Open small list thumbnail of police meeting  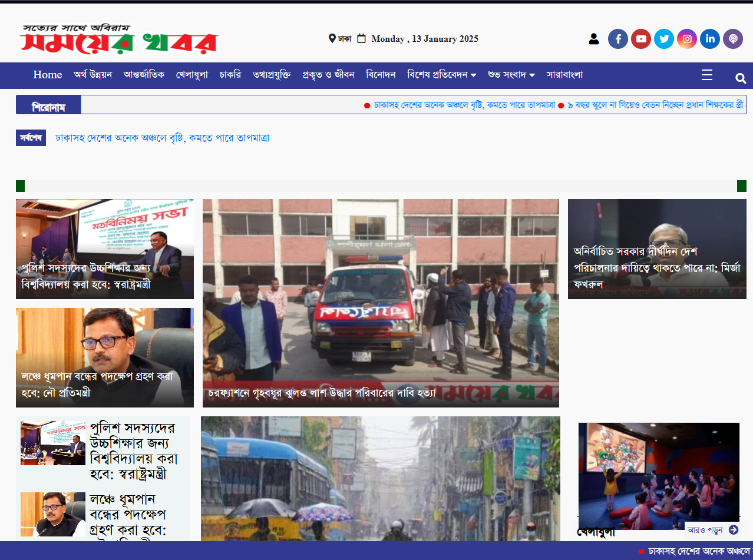(x=53, y=443)
